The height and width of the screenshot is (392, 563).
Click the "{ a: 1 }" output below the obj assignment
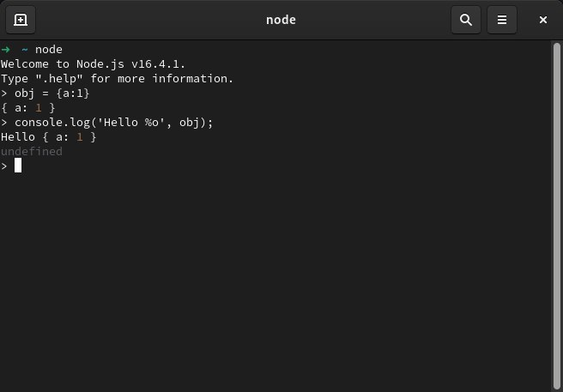point(28,108)
